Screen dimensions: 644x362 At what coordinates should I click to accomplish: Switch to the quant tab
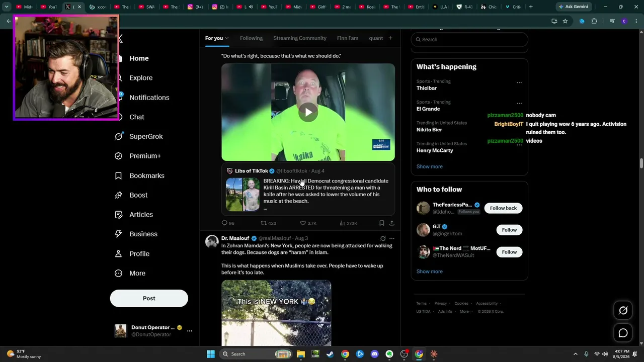[376, 38]
